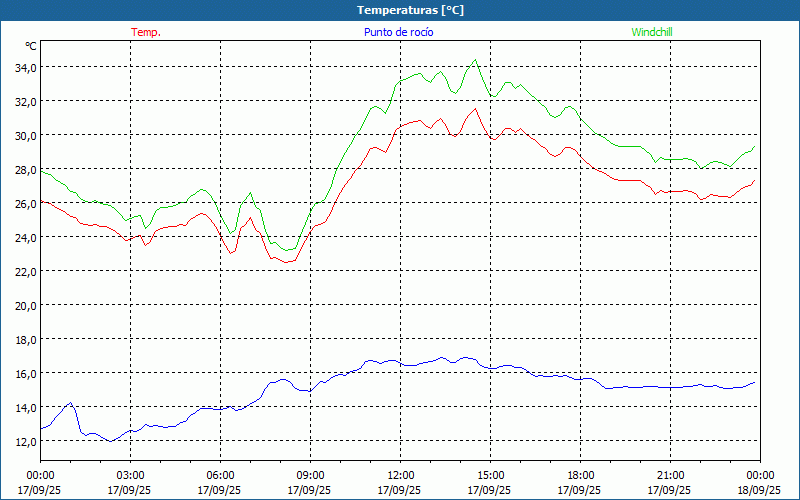Click the 20,0 y-axis value
The image size is (800, 500).
click(24, 305)
